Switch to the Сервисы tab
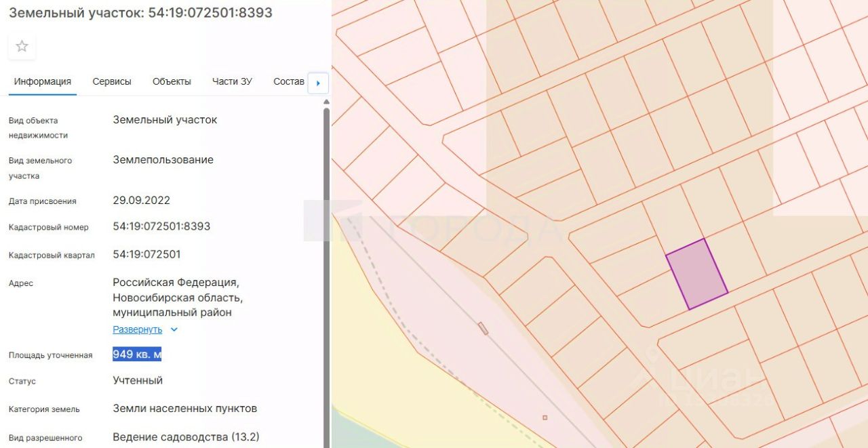Viewport: 868px width, 448px height. (x=112, y=81)
